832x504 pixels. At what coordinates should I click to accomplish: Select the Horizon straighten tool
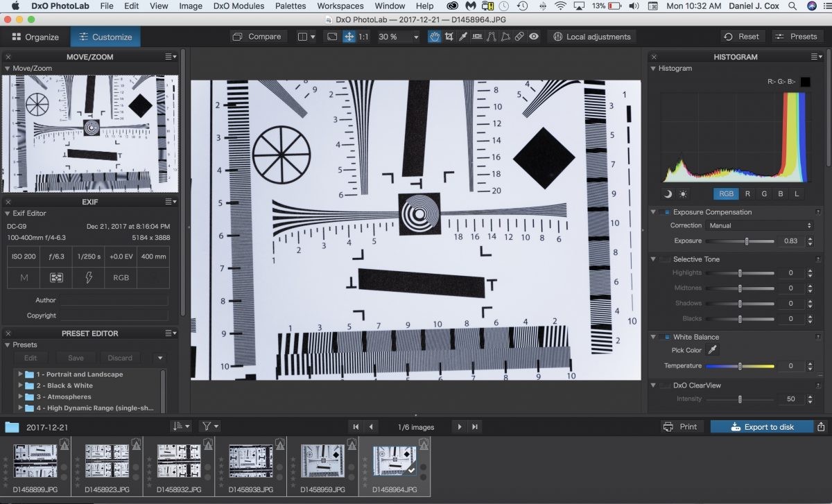pyautogui.click(x=477, y=37)
